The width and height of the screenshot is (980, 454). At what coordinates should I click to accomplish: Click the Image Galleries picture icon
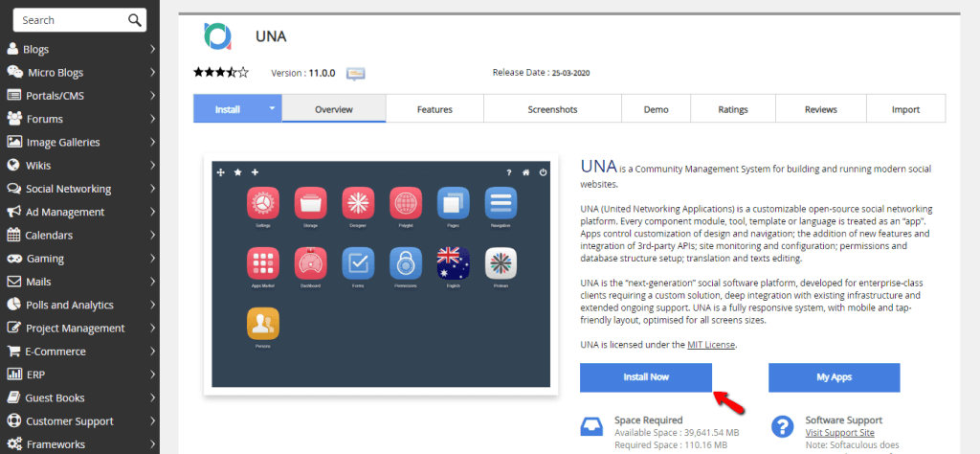click(14, 142)
